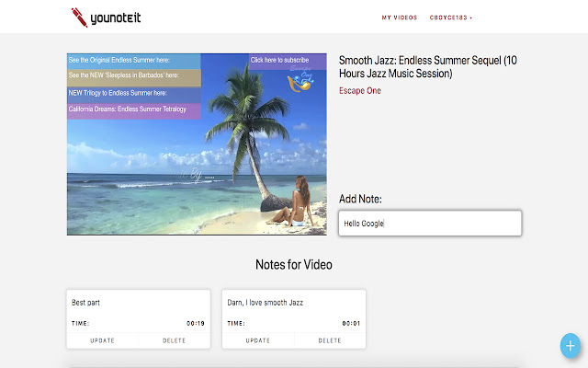Screen dimensions: 588x368
Task: Update the 'Best part' note
Action: 102,340
